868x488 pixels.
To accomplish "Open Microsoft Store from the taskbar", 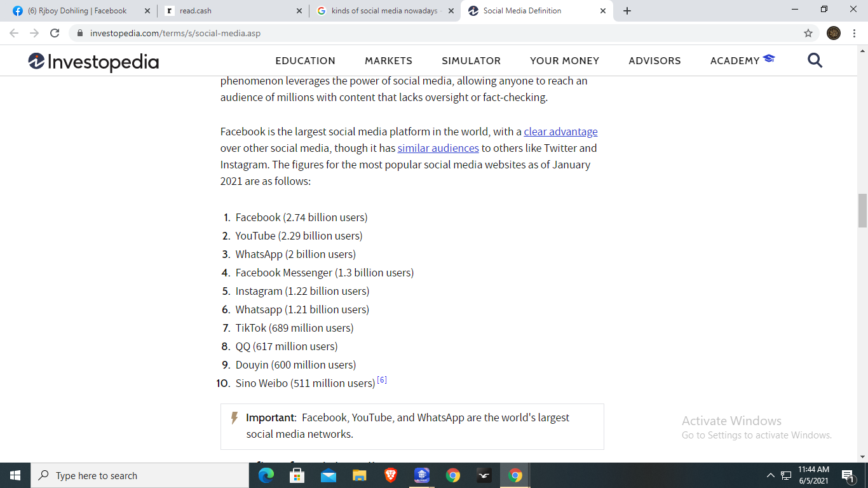I will point(297,475).
